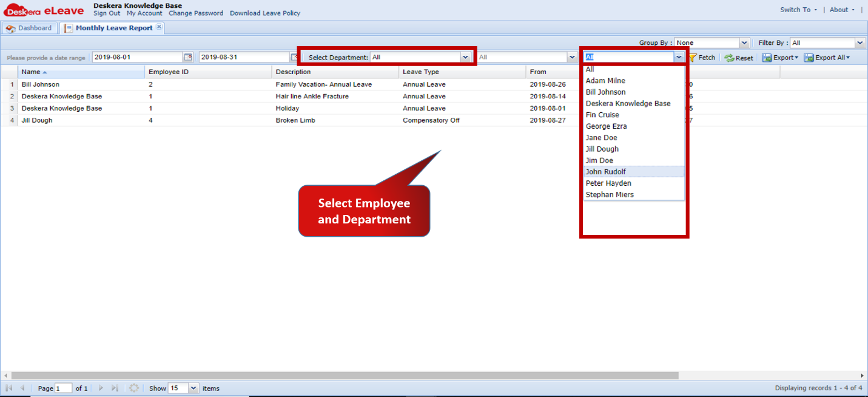
Task: Open the Show items-per-page dropdown
Action: [193, 388]
